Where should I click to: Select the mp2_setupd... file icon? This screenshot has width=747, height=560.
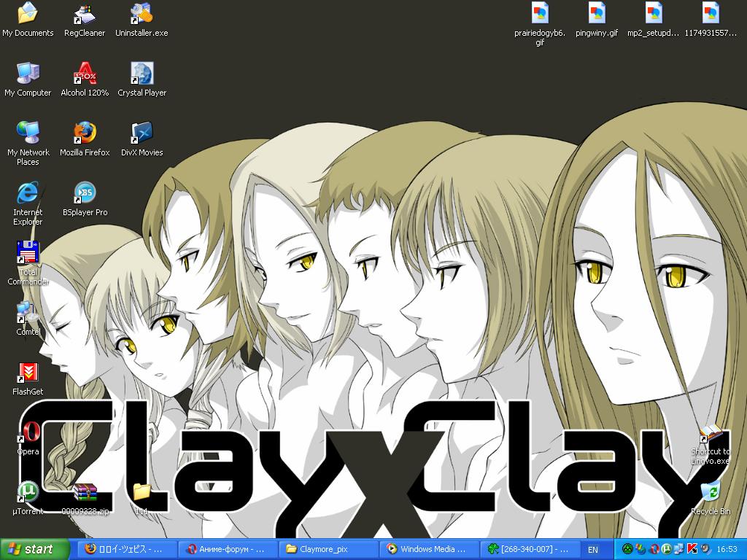[653, 19]
